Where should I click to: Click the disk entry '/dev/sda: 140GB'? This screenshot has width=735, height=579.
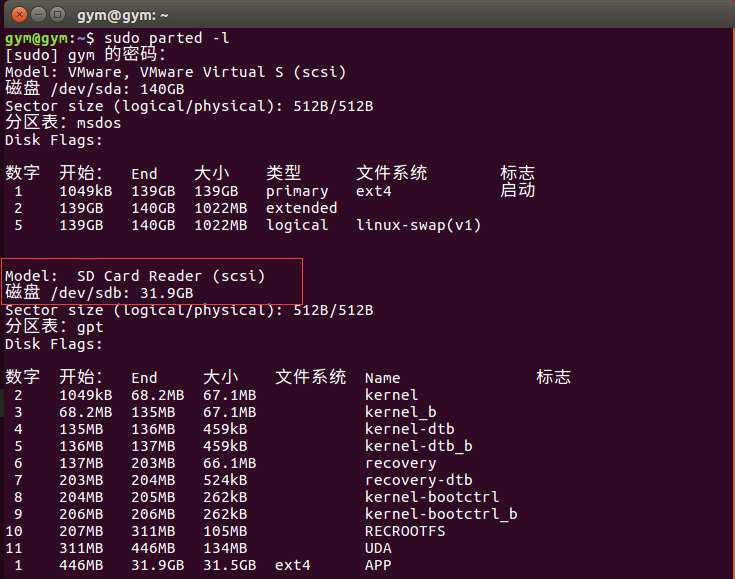(118, 89)
